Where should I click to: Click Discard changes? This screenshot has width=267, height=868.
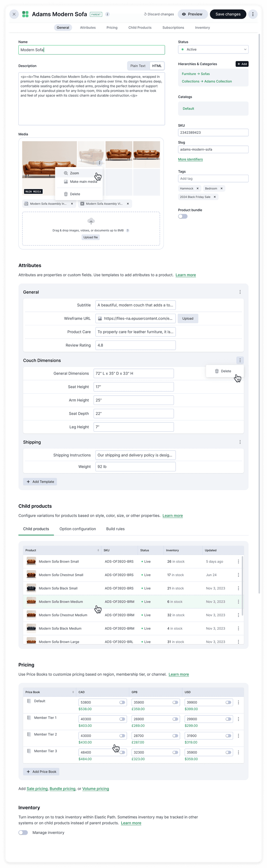click(159, 14)
